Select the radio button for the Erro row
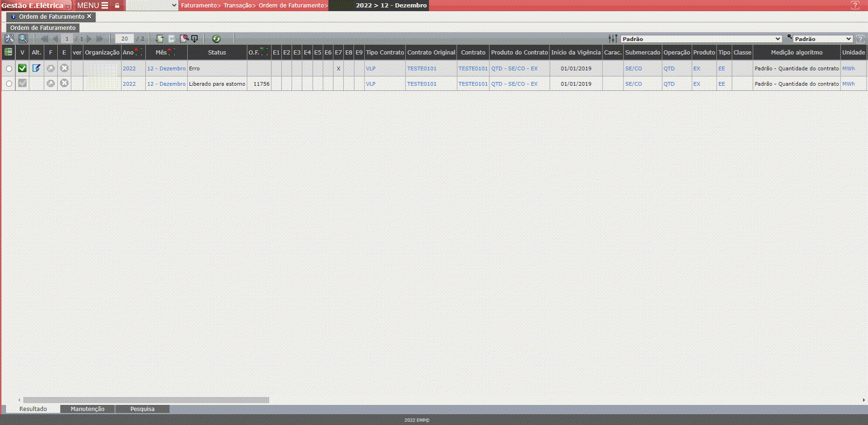 click(9, 69)
